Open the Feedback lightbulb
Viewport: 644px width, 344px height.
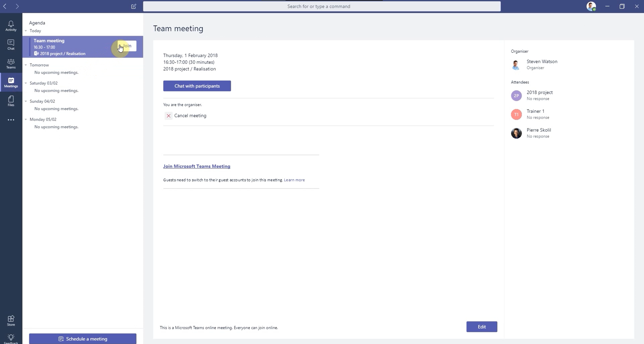tap(11, 339)
